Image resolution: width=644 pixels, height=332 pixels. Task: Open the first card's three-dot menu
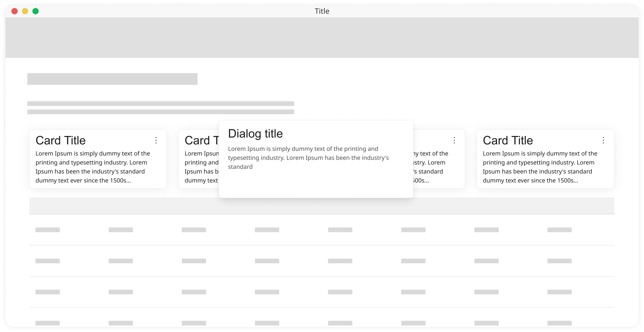coord(156,140)
